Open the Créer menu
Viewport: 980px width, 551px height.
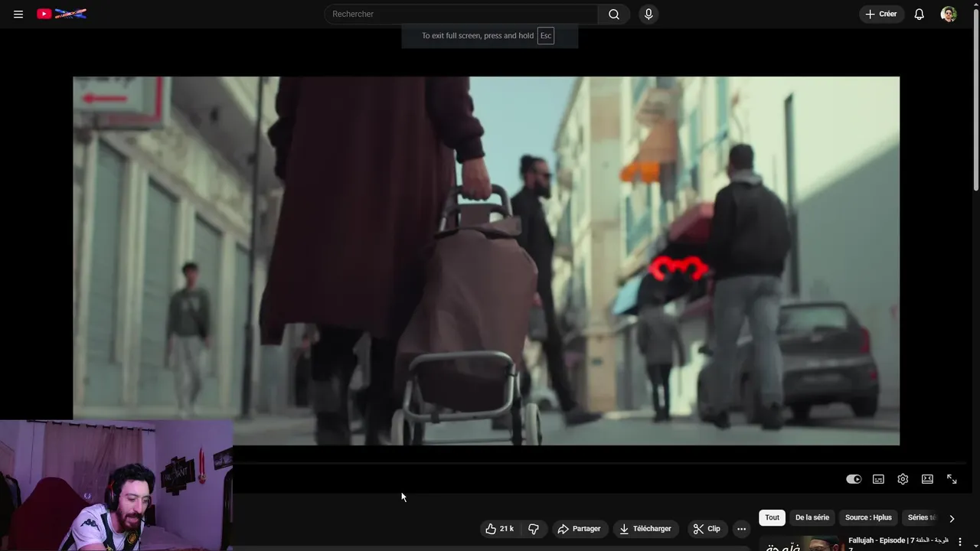(x=881, y=14)
